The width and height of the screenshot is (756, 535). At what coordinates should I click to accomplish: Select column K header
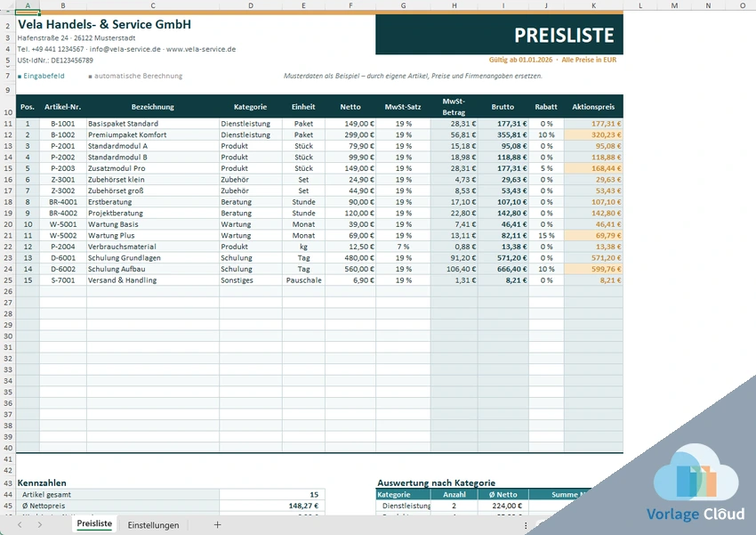[593, 5]
